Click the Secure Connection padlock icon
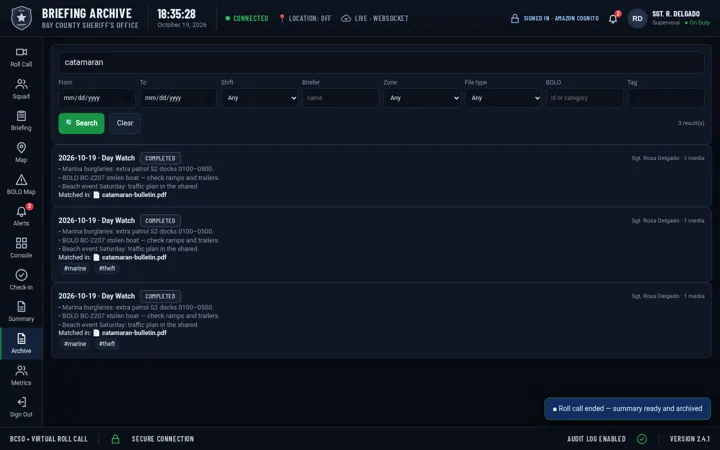720x450 pixels. [x=115, y=439]
